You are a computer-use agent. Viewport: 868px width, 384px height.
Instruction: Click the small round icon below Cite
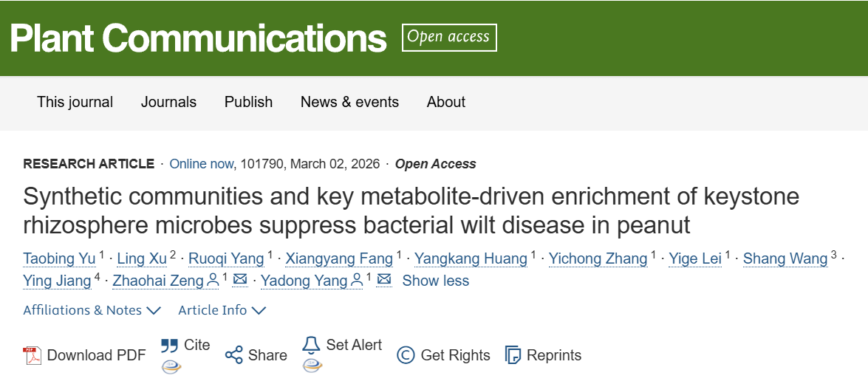(171, 366)
